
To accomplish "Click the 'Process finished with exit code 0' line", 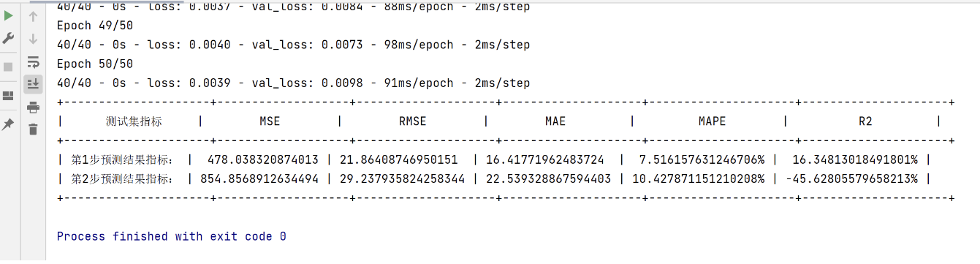I will pos(172,236).
